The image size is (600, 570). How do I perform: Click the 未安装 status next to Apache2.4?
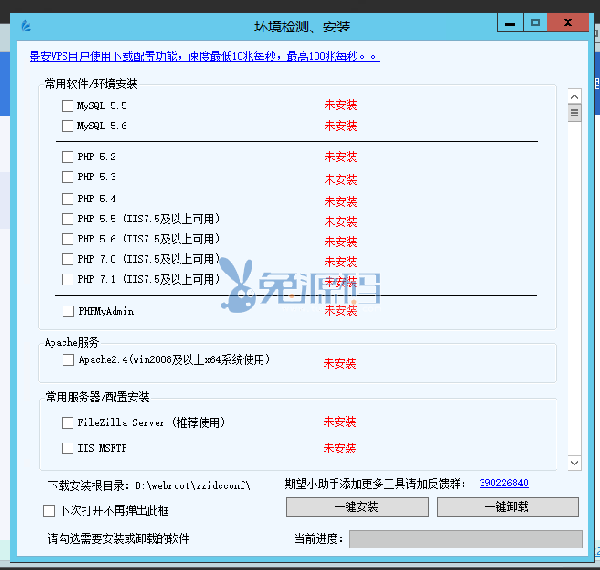(x=340, y=363)
